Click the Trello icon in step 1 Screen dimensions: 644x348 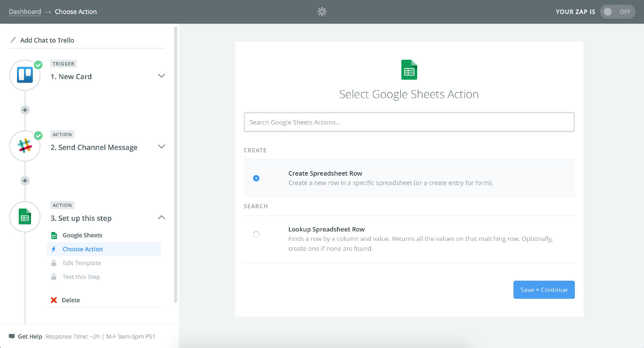pyautogui.click(x=25, y=76)
